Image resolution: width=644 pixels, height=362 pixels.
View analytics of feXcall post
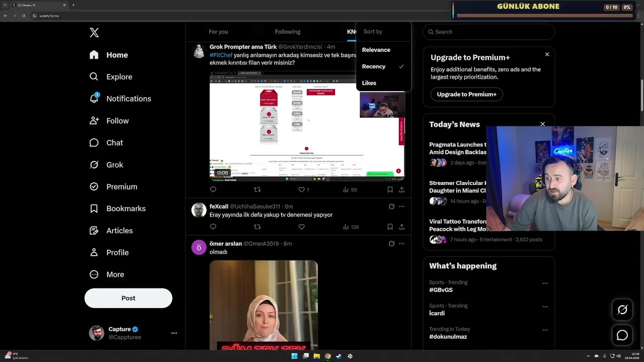[351, 227]
